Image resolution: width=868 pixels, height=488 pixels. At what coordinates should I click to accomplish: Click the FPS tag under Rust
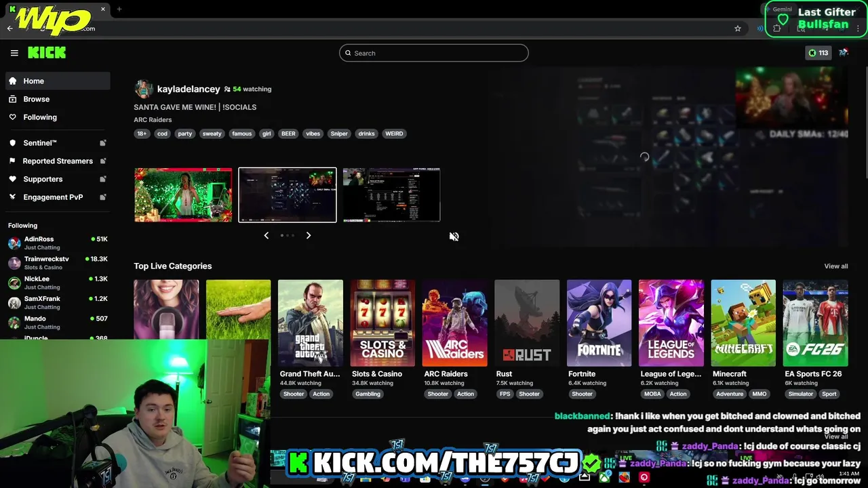coord(505,394)
